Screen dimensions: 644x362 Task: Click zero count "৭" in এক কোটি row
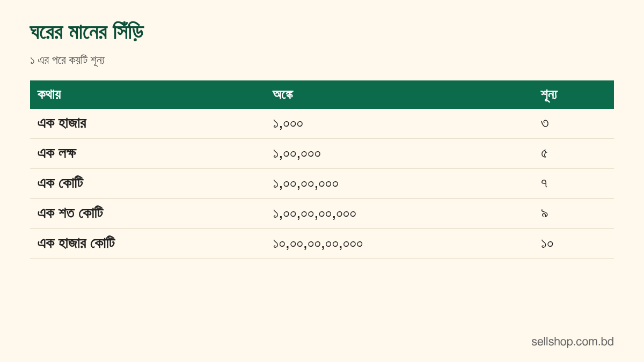[x=544, y=184]
